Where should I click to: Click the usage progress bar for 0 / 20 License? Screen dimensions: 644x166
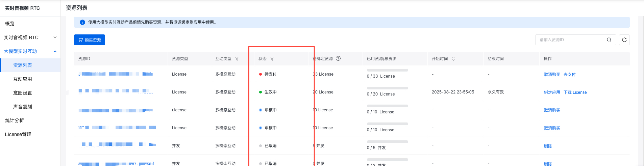(387, 88)
